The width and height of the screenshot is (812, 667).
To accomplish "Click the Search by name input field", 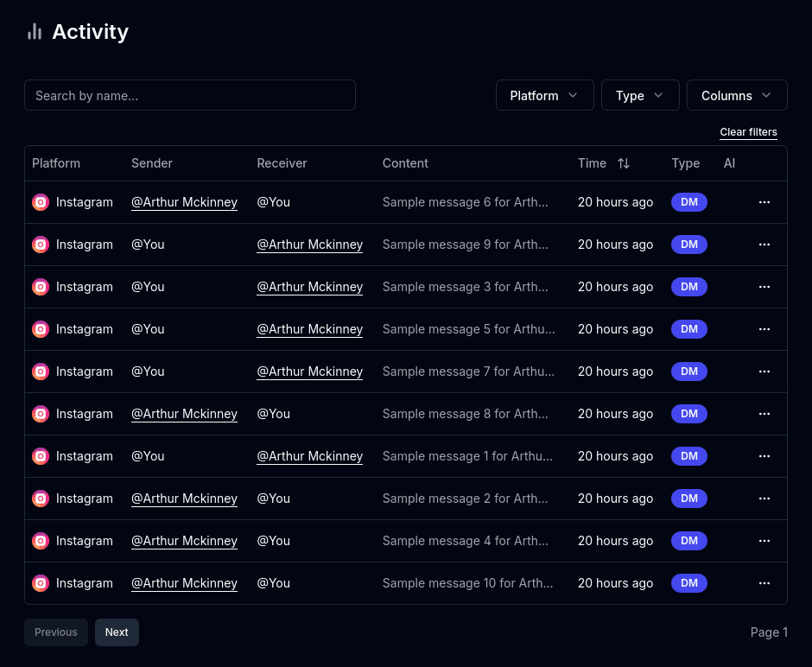I will pos(190,95).
